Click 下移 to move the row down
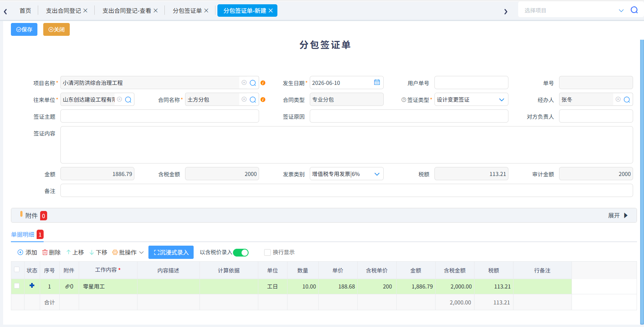This screenshot has width=644, height=327. tap(99, 252)
